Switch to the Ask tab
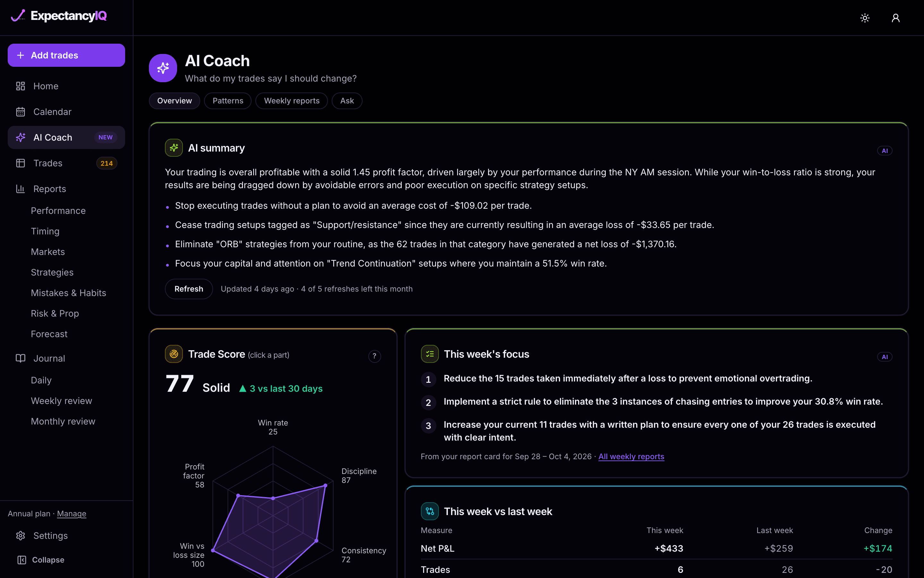 point(347,101)
